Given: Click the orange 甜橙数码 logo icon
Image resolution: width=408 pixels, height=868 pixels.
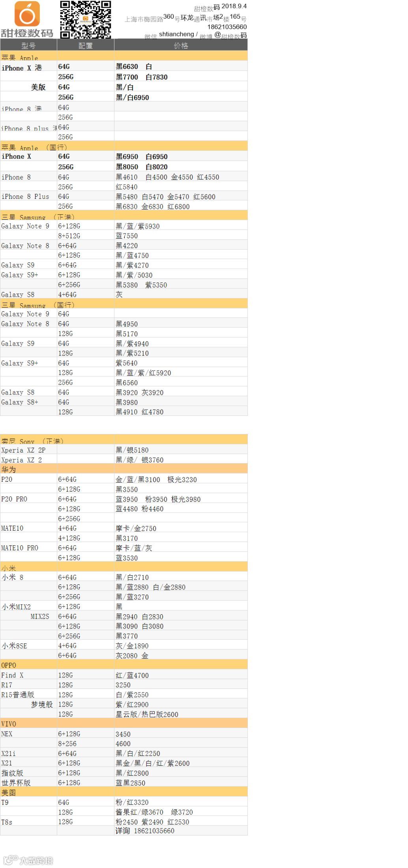Looking at the screenshot, I should [x=27, y=14].
